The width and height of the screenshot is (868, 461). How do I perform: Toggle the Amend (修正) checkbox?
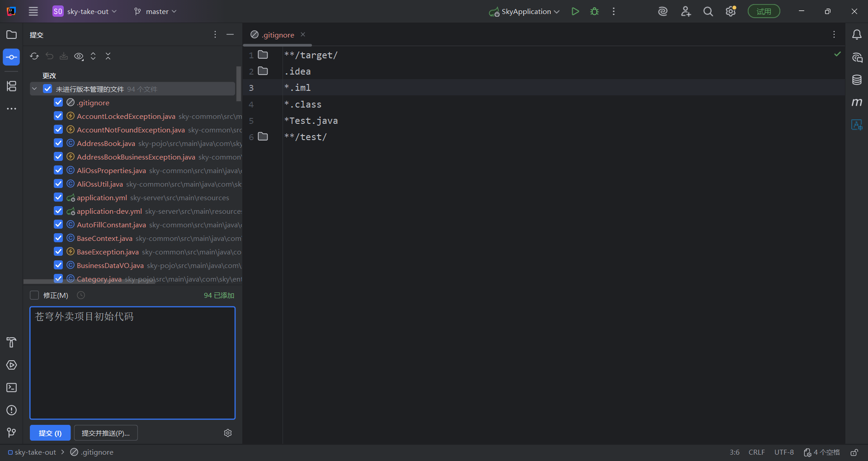34,296
